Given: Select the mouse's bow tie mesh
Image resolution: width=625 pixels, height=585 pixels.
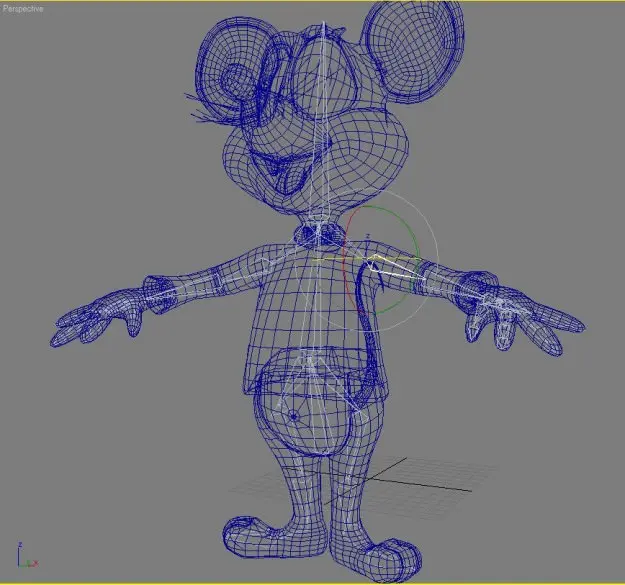Looking at the screenshot, I should coord(319,235).
